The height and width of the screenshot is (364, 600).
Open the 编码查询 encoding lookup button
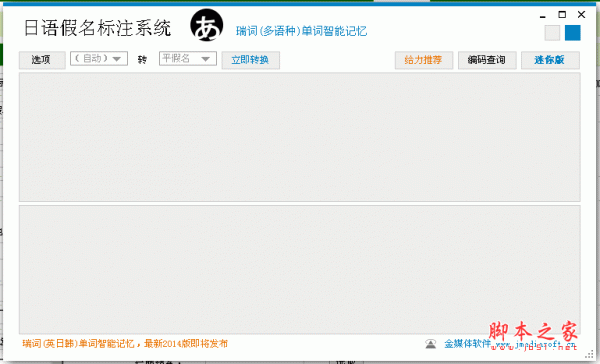point(487,60)
